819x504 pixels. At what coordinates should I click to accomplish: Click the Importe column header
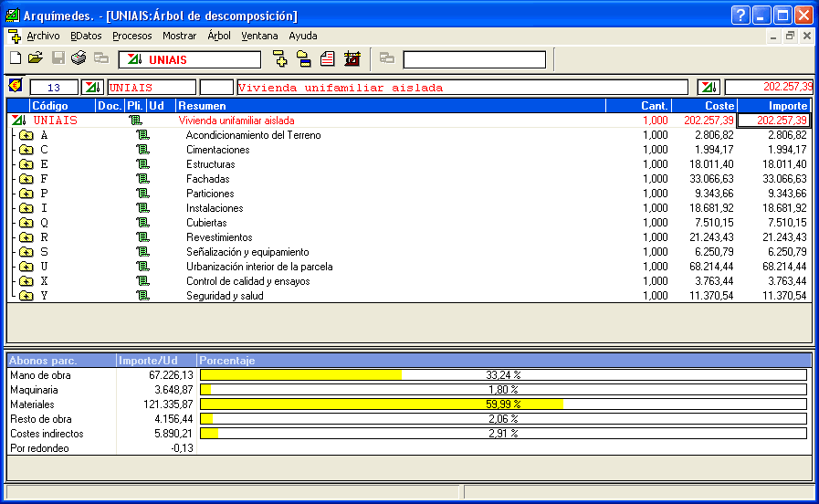click(774, 106)
